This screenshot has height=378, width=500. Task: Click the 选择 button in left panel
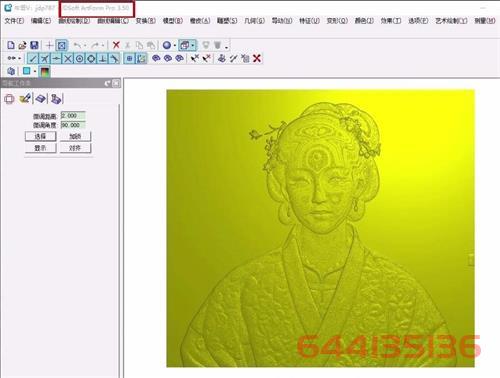tap(40, 136)
